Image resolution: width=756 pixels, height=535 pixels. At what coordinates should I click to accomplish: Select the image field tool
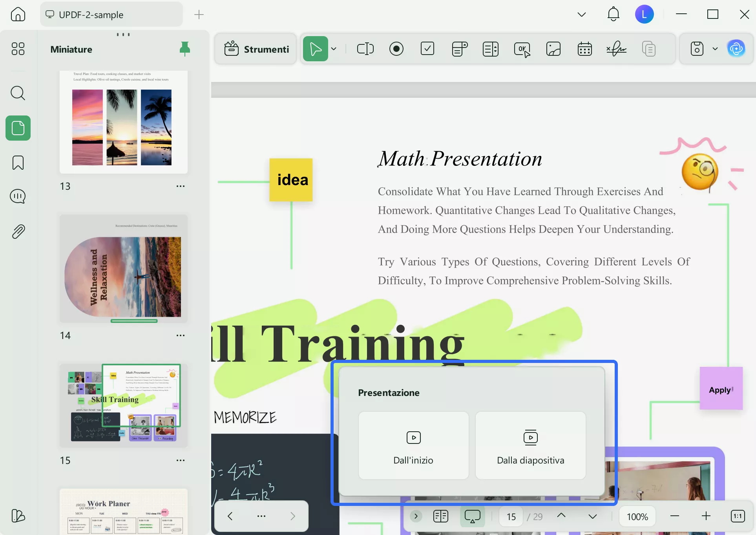[553, 49]
